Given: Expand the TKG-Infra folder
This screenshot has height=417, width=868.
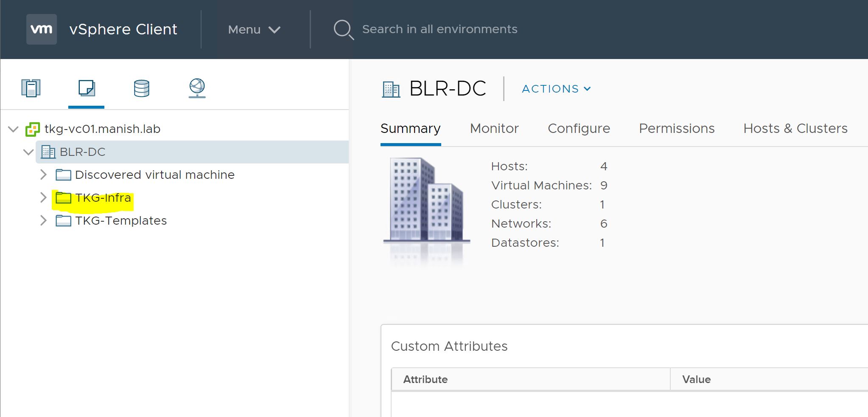Looking at the screenshot, I should (43, 197).
